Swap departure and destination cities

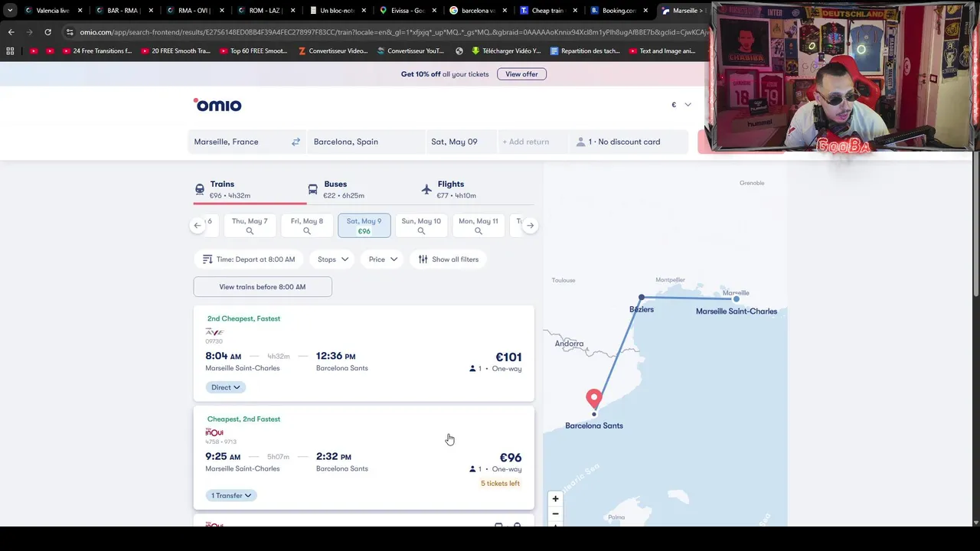[296, 142]
